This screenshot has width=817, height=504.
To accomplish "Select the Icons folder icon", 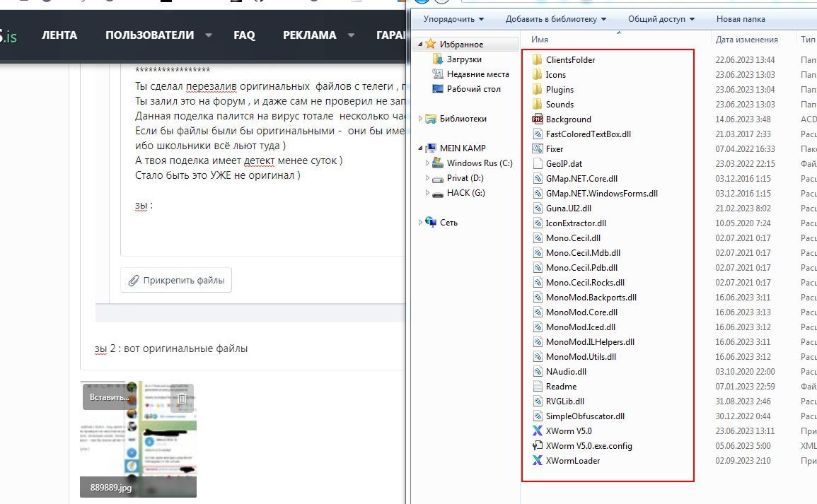I will (x=537, y=74).
